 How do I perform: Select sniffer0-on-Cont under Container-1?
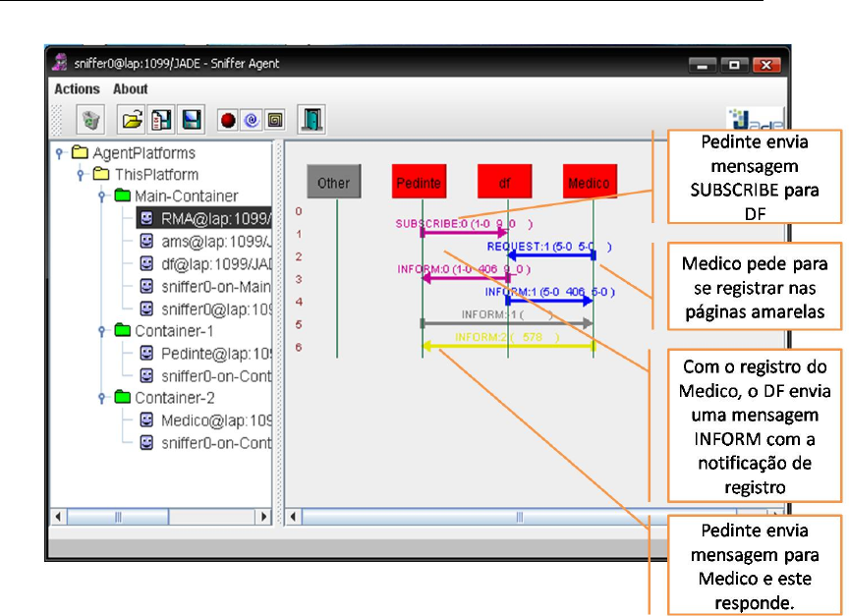point(205,375)
